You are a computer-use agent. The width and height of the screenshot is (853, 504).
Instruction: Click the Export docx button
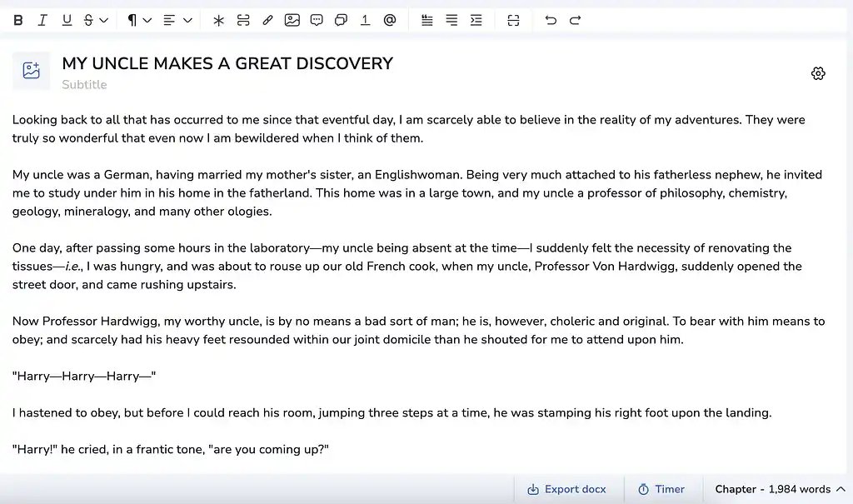[x=567, y=489]
